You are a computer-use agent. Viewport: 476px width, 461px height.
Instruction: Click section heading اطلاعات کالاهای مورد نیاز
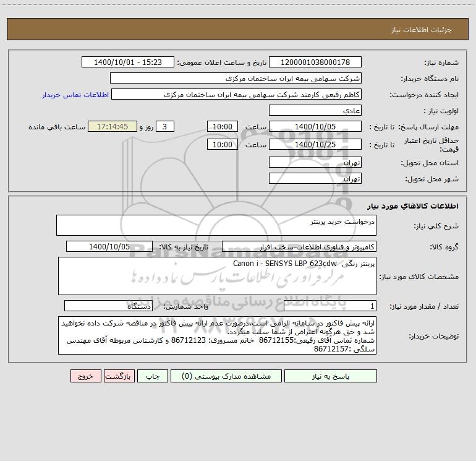[x=413, y=206]
